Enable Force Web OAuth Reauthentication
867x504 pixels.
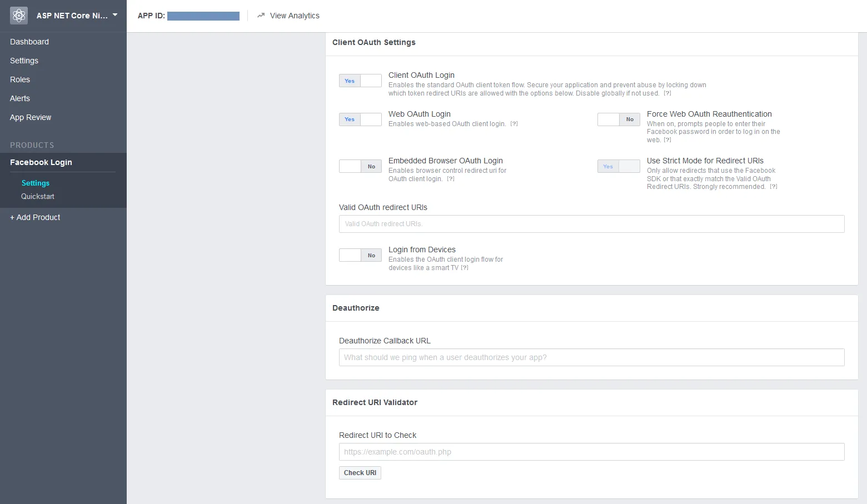pos(619,119)
